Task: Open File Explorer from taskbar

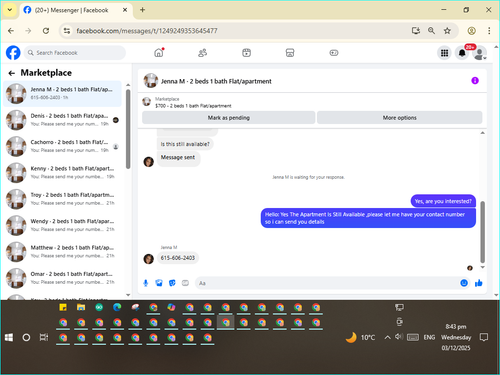Action: click(81, 307)
